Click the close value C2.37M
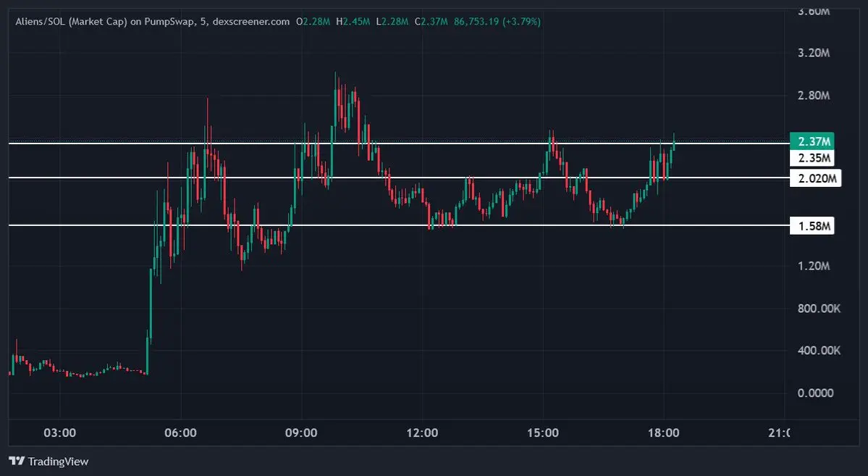 coord(431,22)
